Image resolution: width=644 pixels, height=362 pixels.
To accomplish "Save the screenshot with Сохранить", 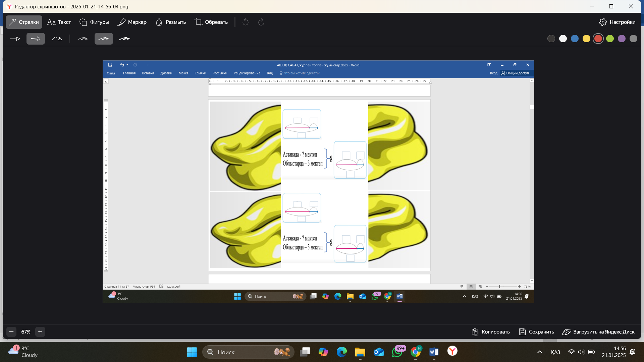I will 536,332.
